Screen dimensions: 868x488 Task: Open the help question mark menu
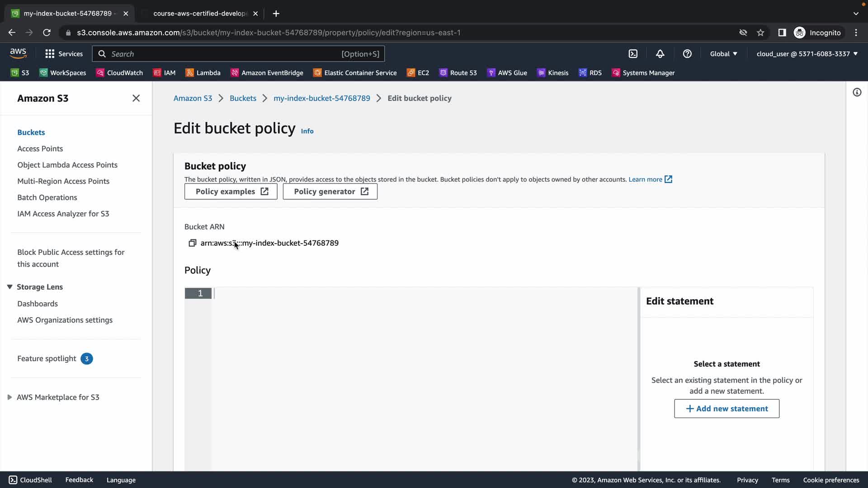(x=687, y=54)
